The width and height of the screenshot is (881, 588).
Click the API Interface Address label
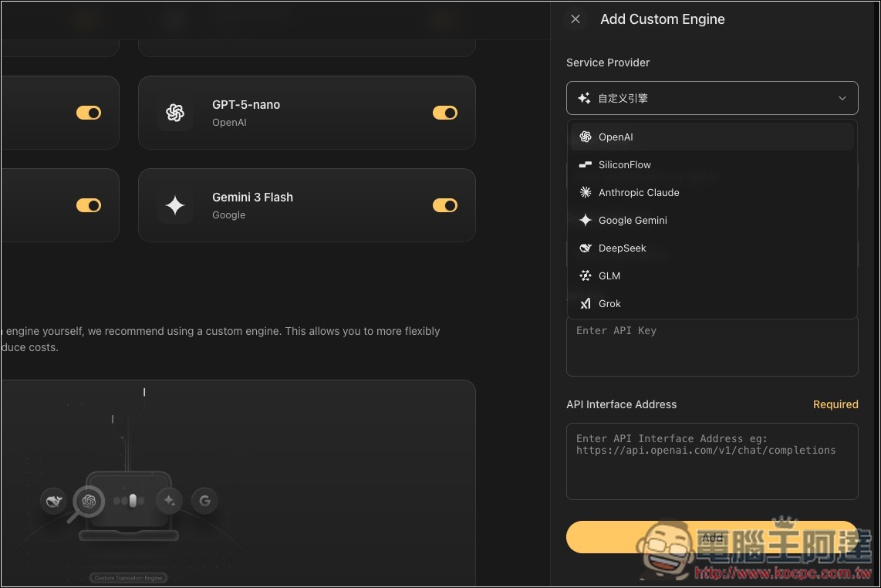622,404
